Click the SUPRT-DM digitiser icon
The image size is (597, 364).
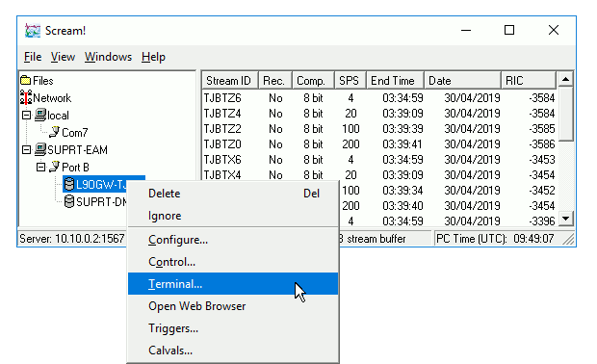click(69, 201)
